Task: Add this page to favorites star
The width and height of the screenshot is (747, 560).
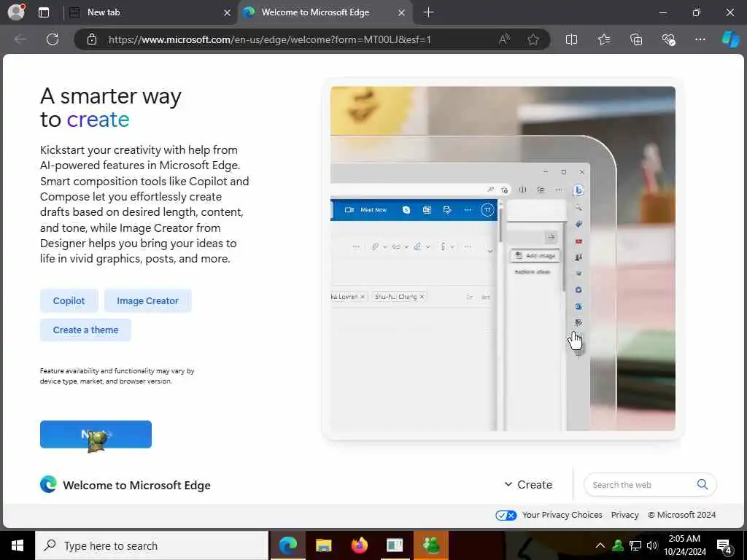Action: coord(533,39)
